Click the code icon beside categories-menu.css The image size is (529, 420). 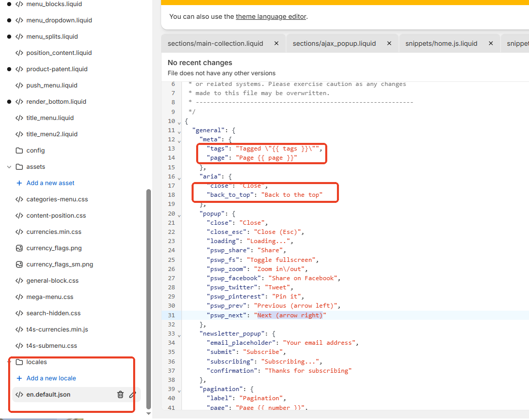click(x=19, y=199)
